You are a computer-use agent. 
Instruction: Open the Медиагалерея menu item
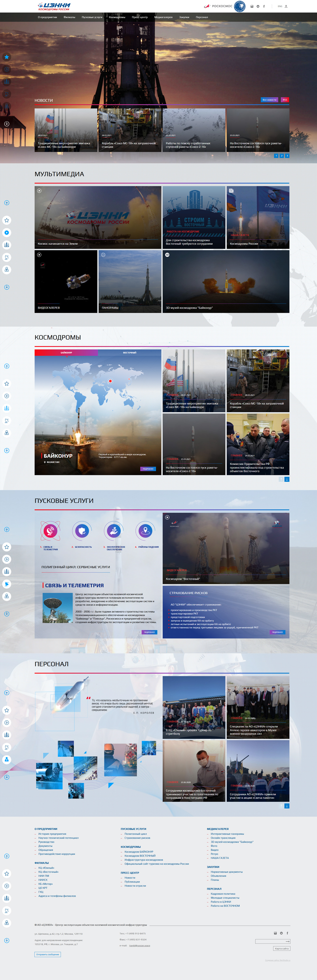164,17
